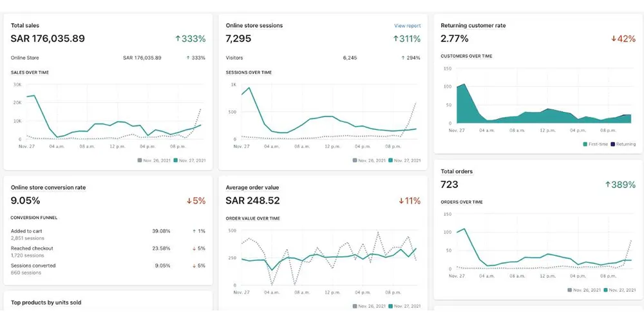Open the Average order value heading
Screen dimensions: 644x322
(252, 187)
